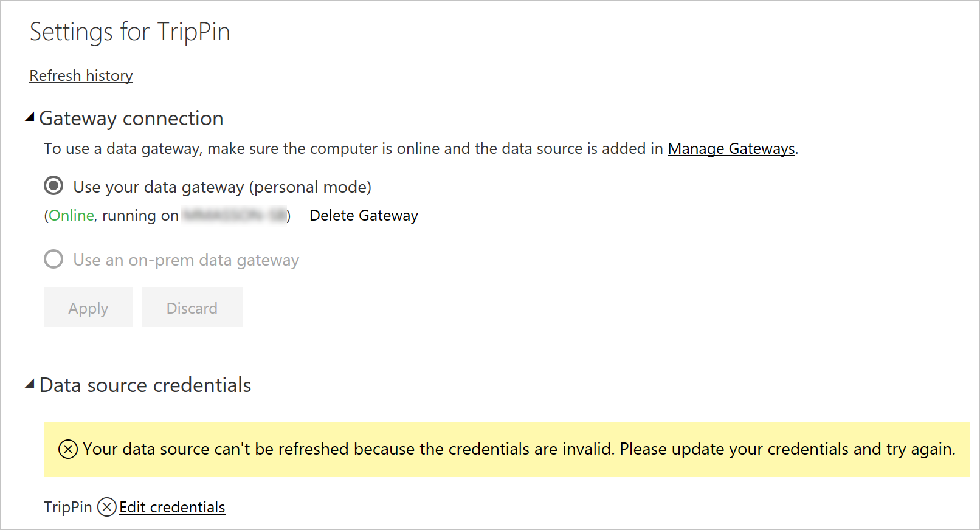
Task: Click the error icon beside TripPin label
Action: [x=107, y=507]
